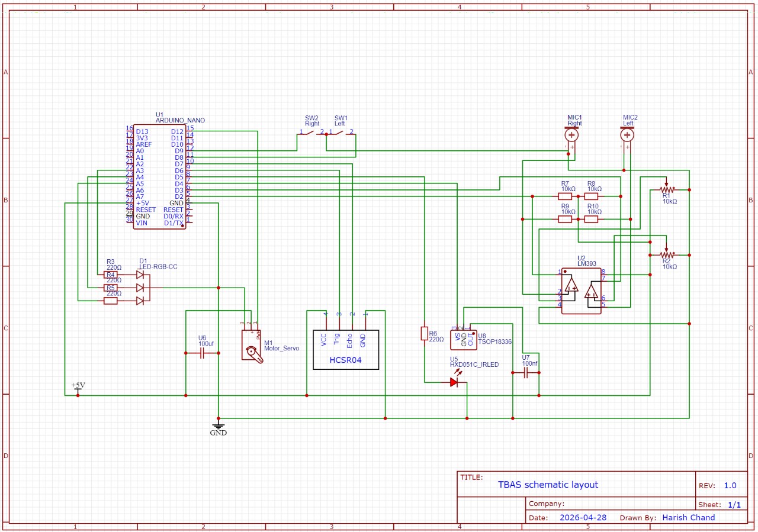Click the TSOP18336 part label
The image size is (758, 532).
click(x=495, y=342)
